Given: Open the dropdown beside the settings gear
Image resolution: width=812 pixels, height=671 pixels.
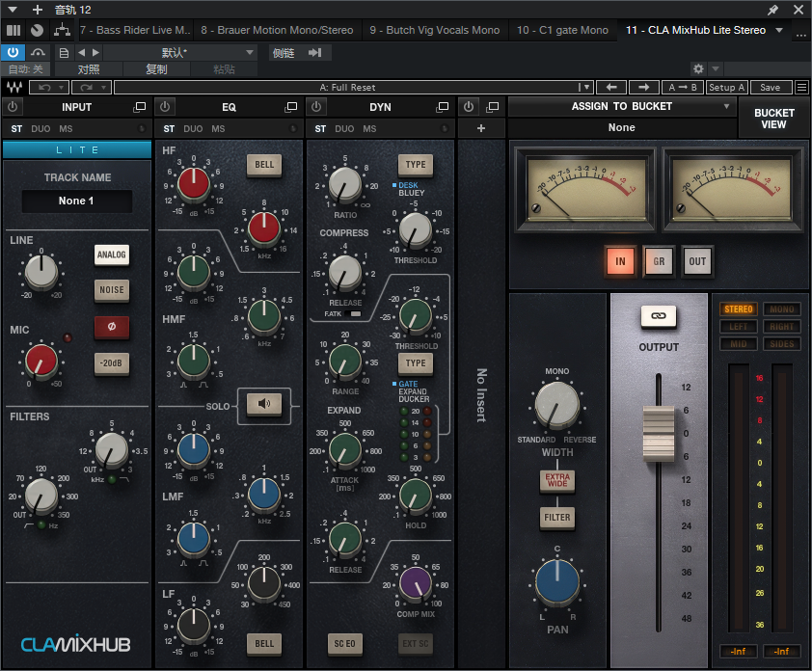Looking at the screenshot, I should click(716, 68).
